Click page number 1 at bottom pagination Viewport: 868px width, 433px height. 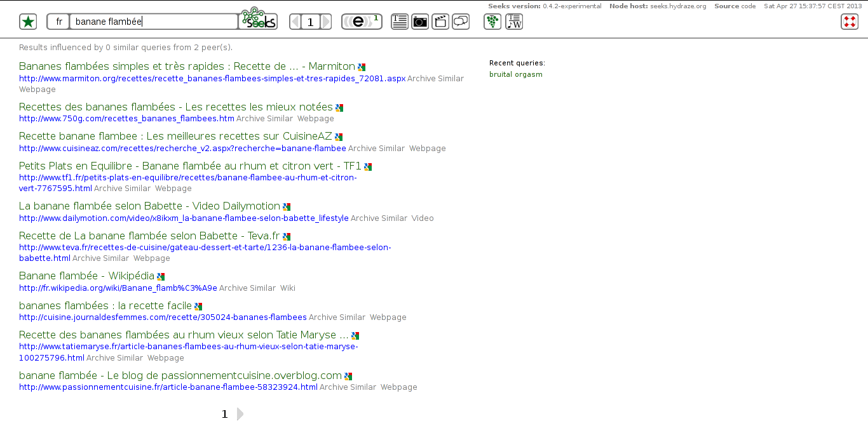tap(224, 414)
